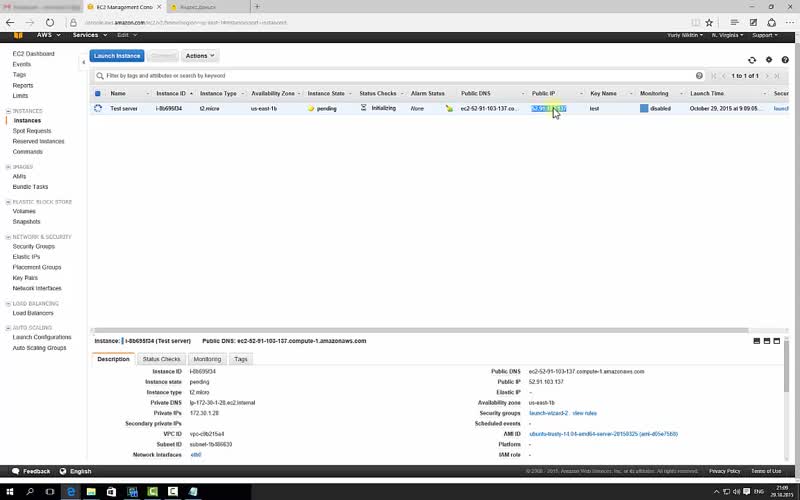Open the Services dropdown menu
Image resolution: width=800 pixels, height=500 pixels.
click(x=90, y=35)
